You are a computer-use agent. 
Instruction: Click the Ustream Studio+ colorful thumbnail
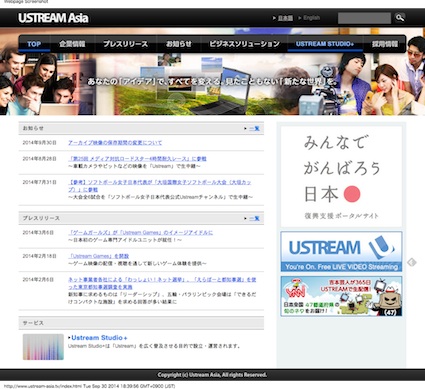[x=43, y=347]
